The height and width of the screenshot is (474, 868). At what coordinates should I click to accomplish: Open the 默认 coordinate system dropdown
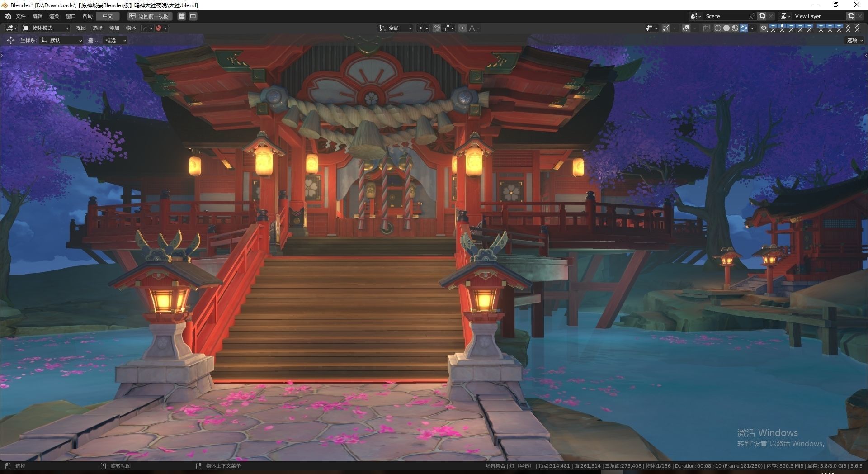coord(61,40)
